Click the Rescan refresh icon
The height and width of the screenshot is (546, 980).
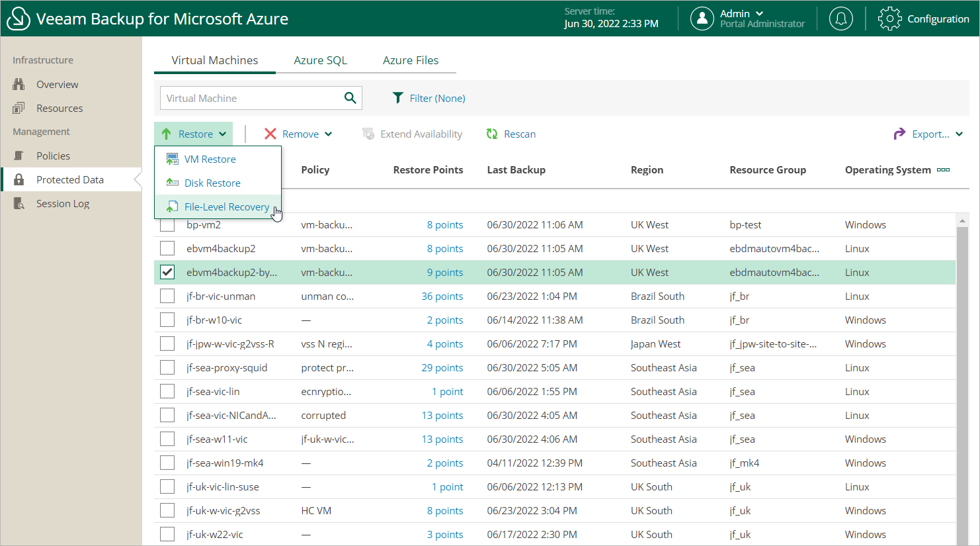(x=492, y=134)
